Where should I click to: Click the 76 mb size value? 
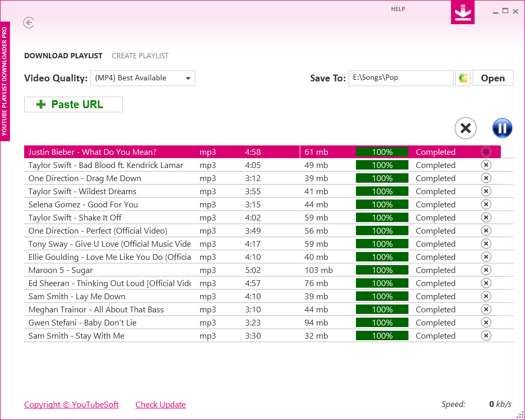click(316, 283)
